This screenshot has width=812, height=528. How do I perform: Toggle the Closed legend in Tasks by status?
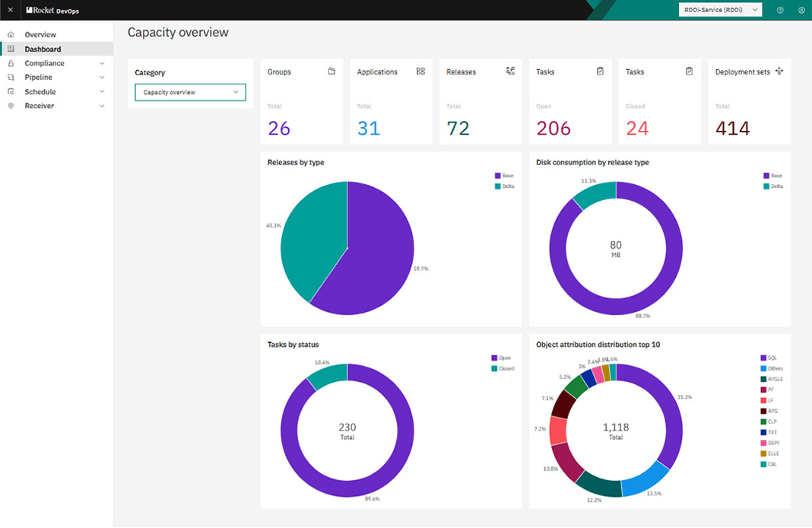tap(502, 367)
